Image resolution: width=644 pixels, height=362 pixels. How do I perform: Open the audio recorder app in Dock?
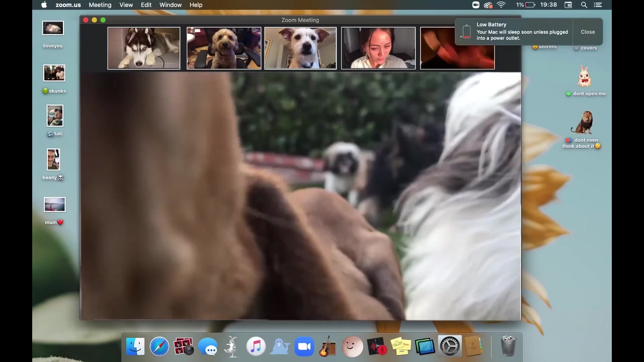tap(376, 346)
